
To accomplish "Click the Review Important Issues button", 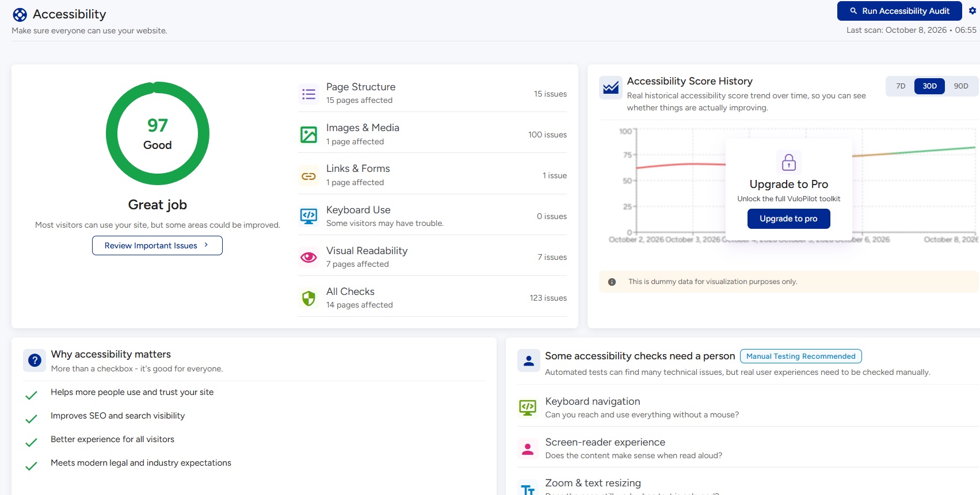I will pyautogui.click(x=157, y=245).
